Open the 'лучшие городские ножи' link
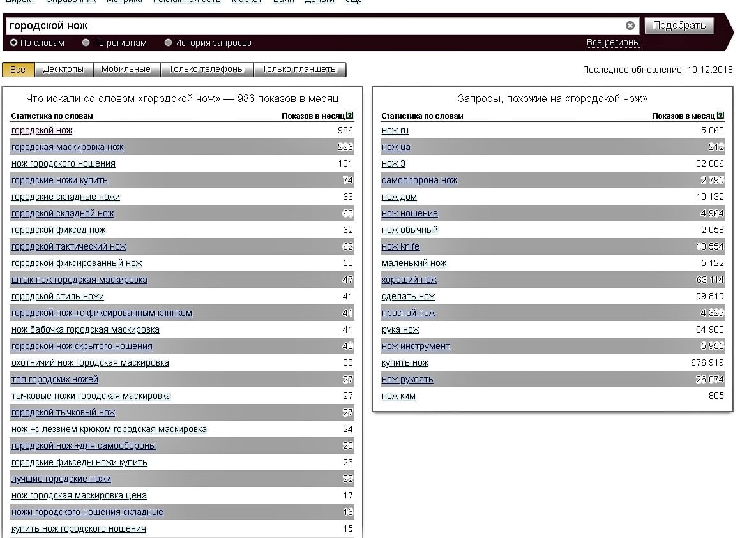 61,479
